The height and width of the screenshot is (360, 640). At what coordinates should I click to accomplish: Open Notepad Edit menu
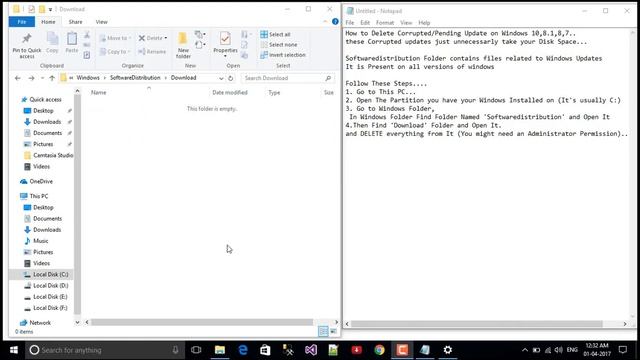(x=365, y=23)
